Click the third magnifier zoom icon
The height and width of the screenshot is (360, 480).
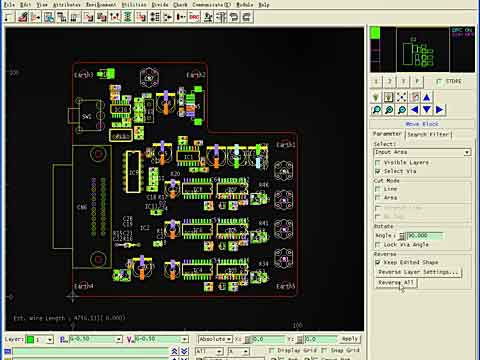click(402, 110)
